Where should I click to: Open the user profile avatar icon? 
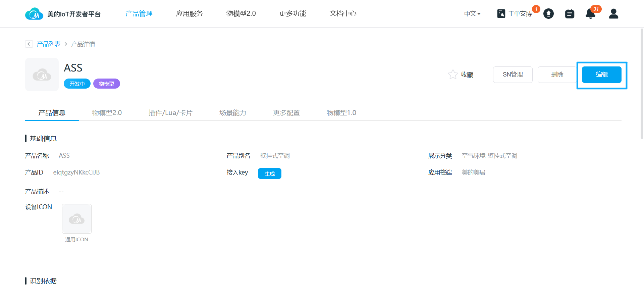(613, 14)
